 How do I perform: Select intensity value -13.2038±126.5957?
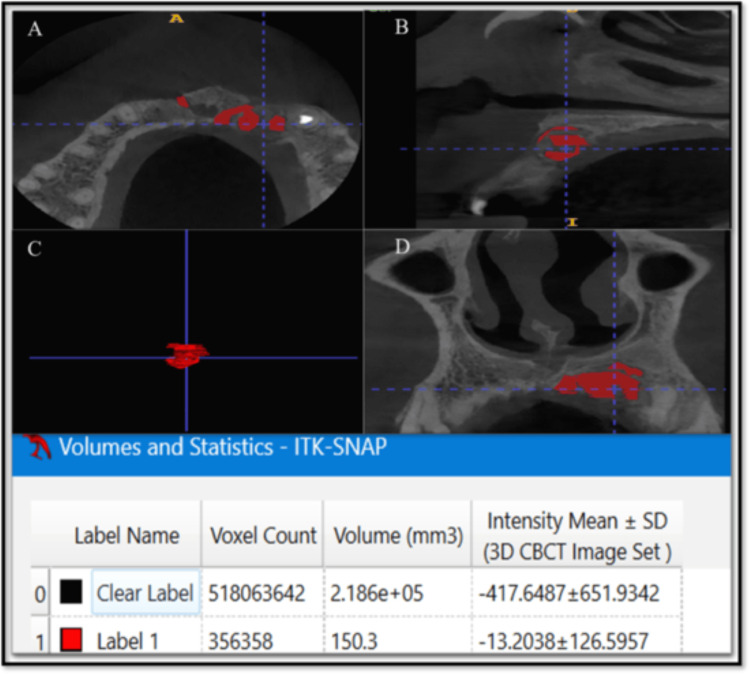(x=563, y=641)
